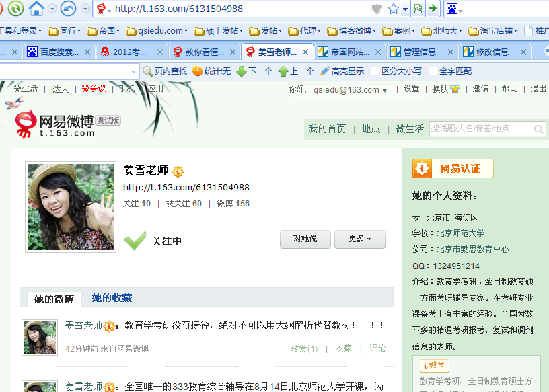This screenshot has width=549, height=392.
Task: Click verification badge in 教育学考研没有捷径 post
Action: 109,326
